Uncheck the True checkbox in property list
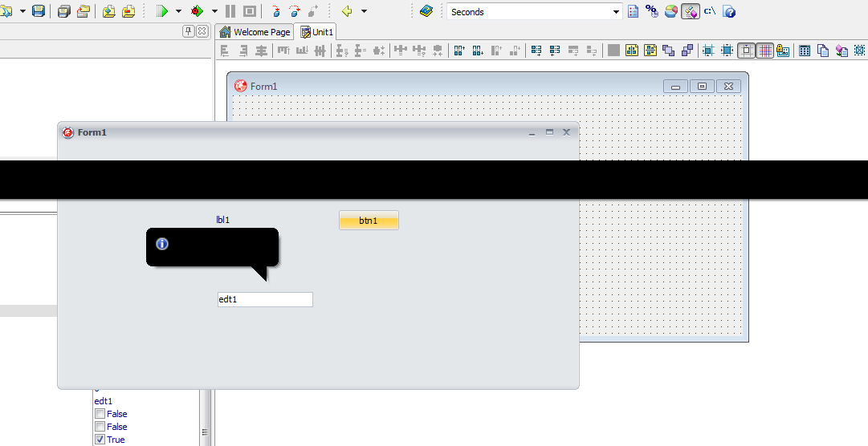The image size is (868, 446). [x=100, y=440]
